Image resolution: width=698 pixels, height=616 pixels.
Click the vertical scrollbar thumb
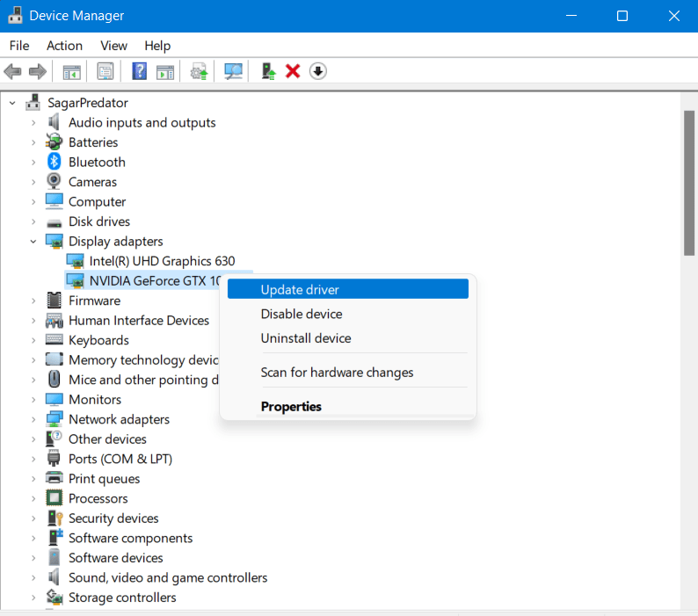point(689,183)
